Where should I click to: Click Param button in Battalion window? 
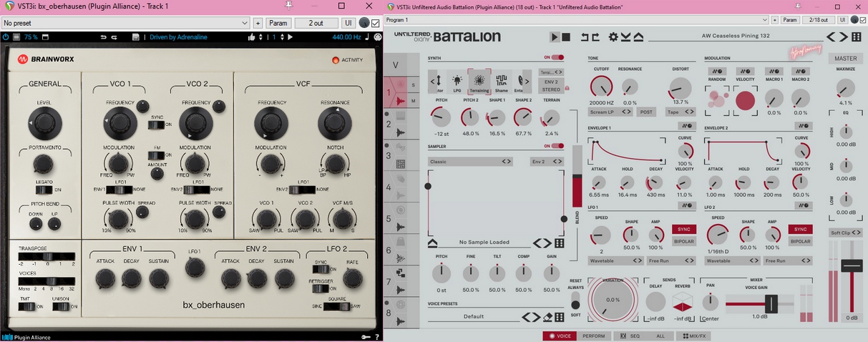point(790,20)
